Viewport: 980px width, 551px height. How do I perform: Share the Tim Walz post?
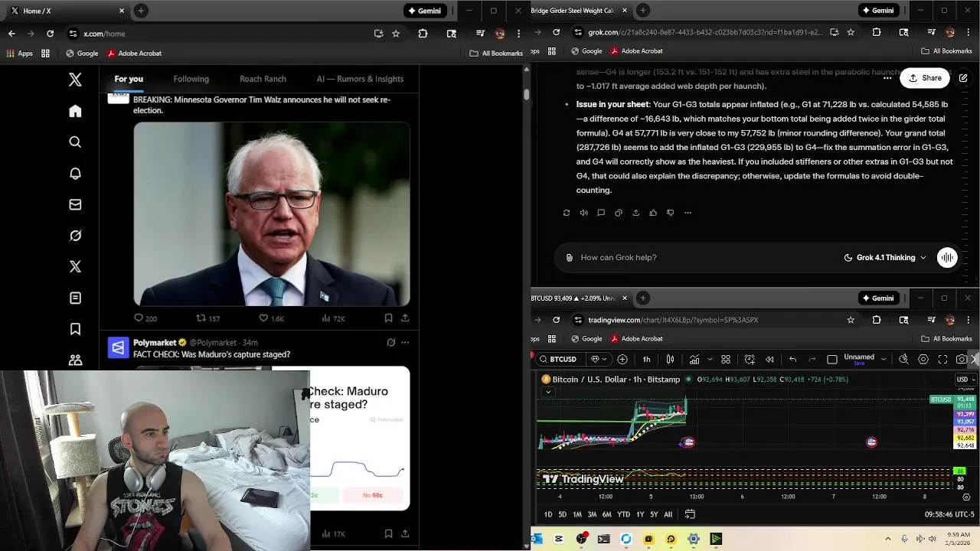pyautogui.click(x=405, y=318)
